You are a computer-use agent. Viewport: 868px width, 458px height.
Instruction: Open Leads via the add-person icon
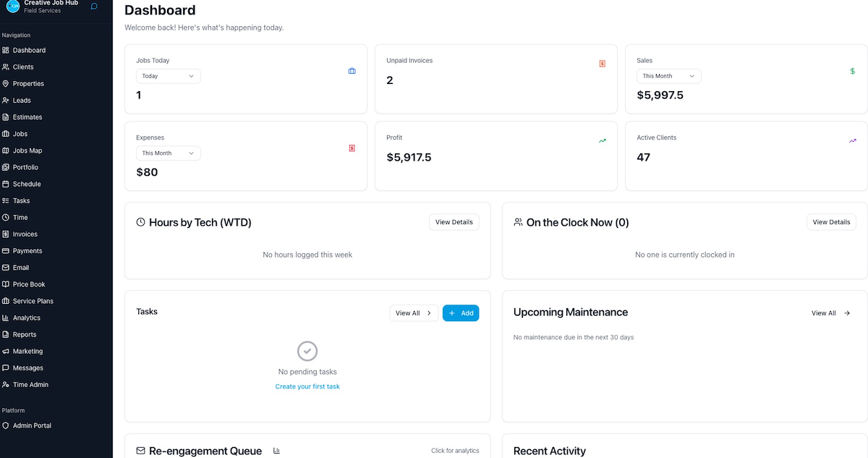7,100
